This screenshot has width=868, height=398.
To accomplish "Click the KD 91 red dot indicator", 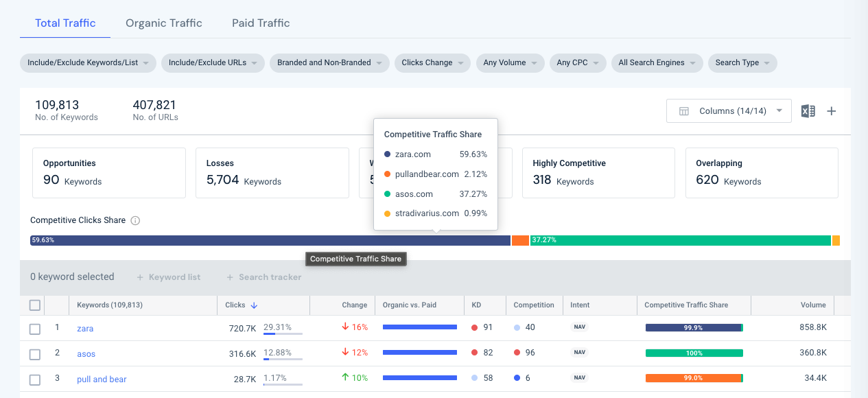I will (474, 327).
